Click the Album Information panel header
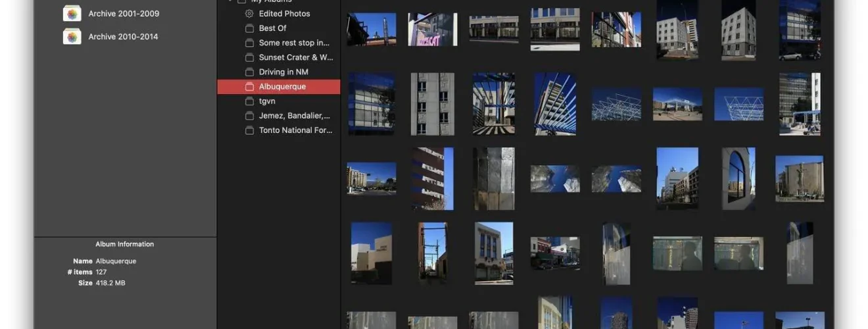 coord(125,244)
